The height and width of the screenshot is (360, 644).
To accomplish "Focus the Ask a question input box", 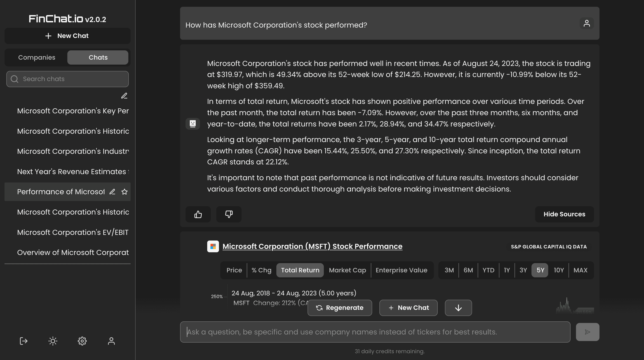I will pos(375,332).
